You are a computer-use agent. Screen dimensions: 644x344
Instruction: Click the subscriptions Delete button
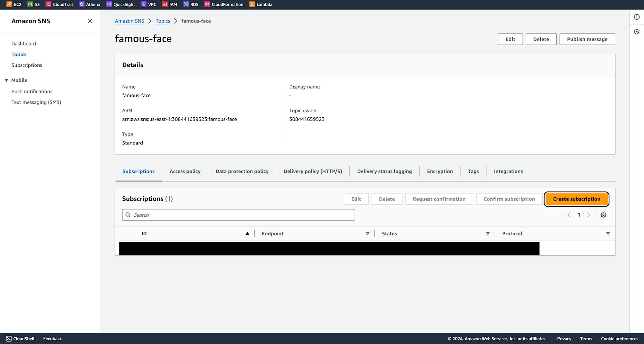pos(387,199)
